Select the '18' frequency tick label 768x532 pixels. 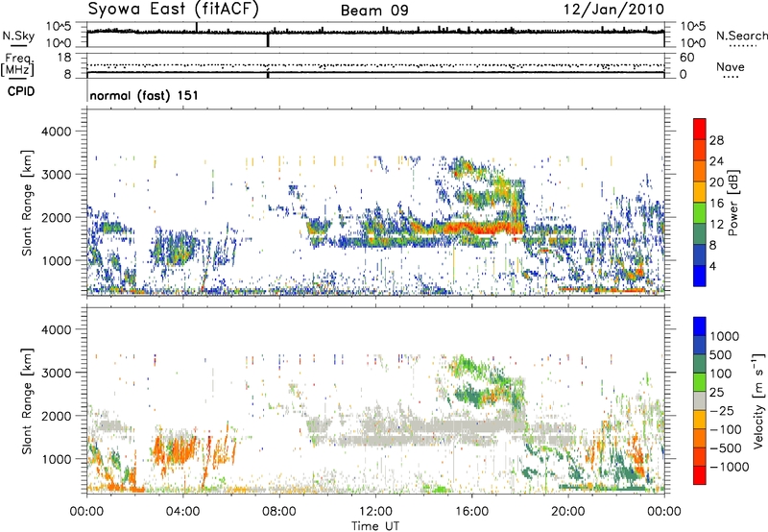click(64, 58)
